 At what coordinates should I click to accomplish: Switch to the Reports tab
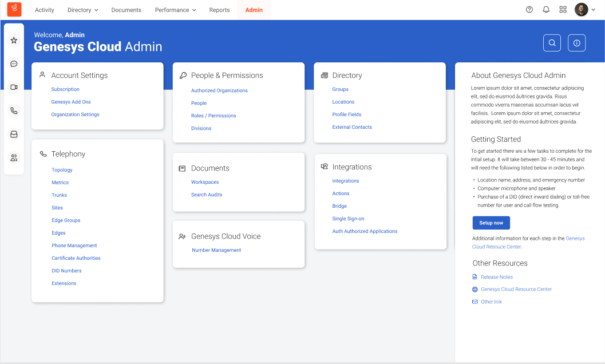pyautogui.click(x=219, y=10)
